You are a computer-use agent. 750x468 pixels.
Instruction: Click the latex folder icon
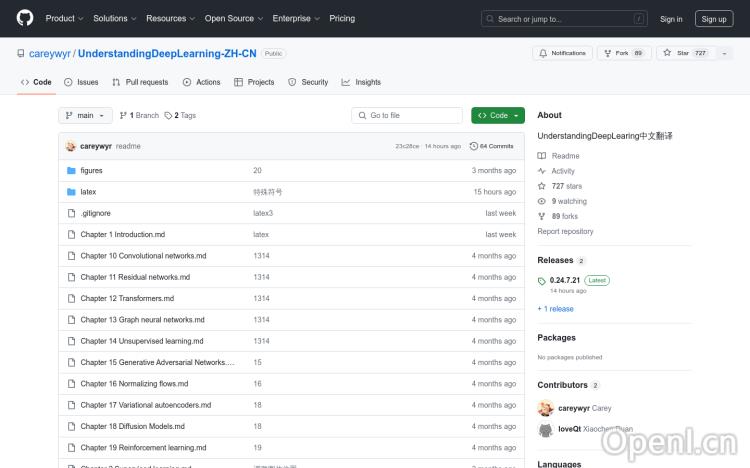click(71, 192)
